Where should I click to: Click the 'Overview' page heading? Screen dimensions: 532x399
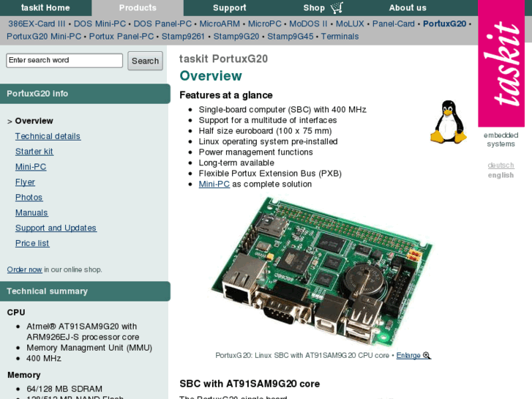point(211,75)
